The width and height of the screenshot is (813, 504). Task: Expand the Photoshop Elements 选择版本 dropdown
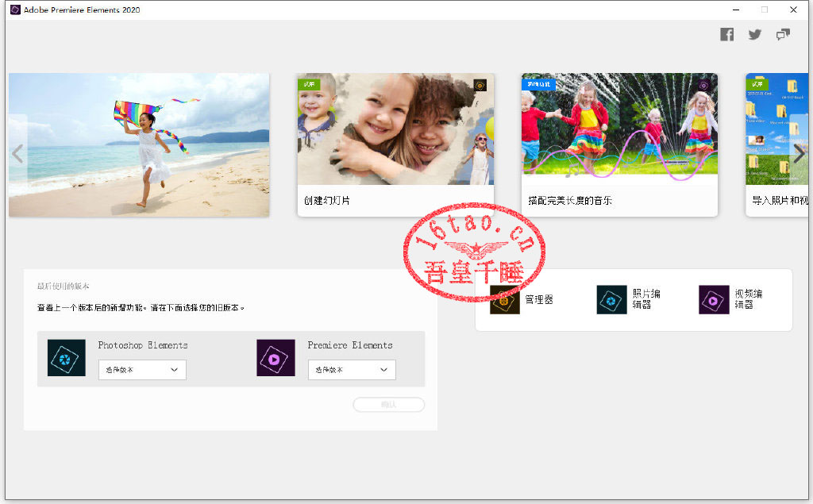point(142,370)
